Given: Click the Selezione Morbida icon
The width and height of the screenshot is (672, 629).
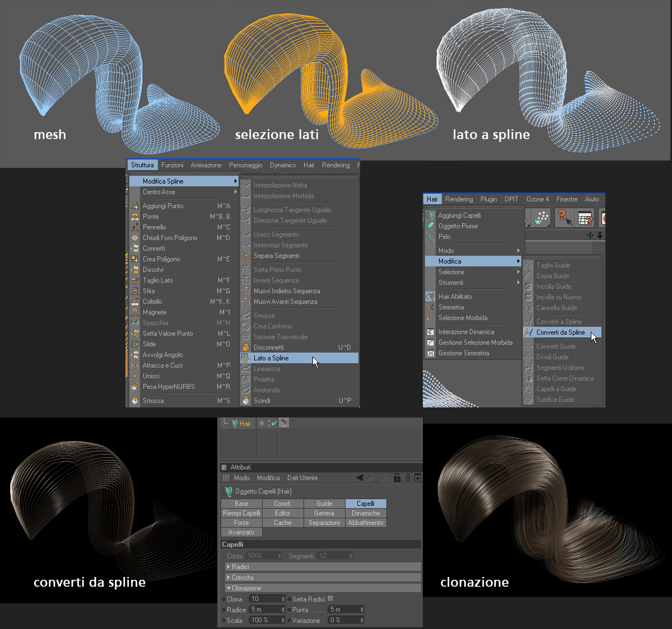Looking at the screenshot, I should point(431,318).
